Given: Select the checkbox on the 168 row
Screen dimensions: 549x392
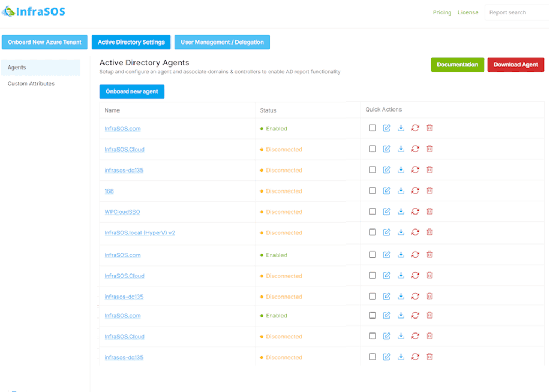Looking at the screenshot, I should pyautogui.click(x=373, y=190).
